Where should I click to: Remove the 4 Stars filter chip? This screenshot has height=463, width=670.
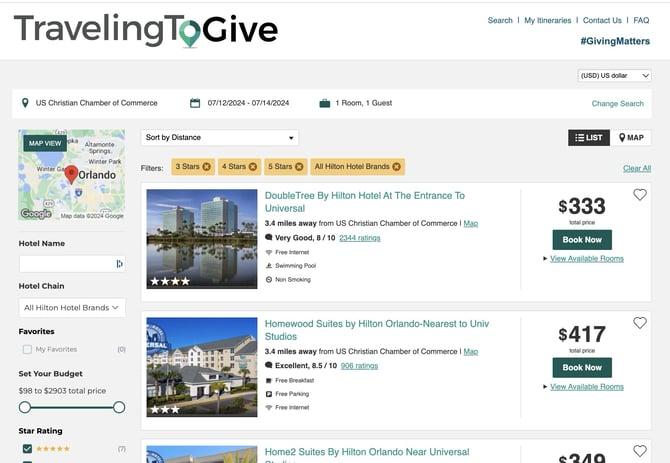point(253,167)
